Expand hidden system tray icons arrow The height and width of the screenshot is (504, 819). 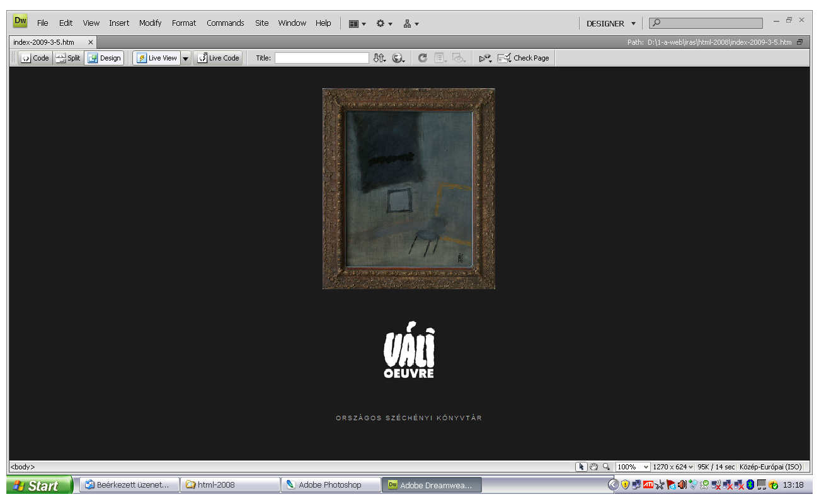613,484
